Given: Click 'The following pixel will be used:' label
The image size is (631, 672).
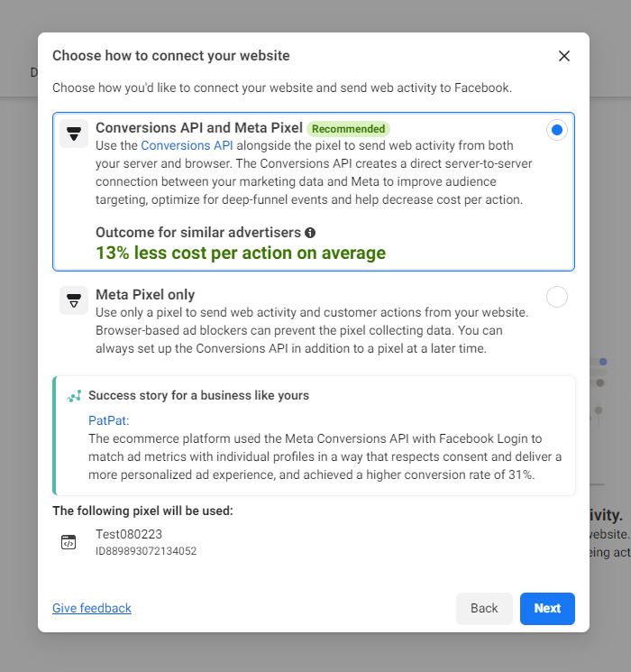Looking at the screenshot, I should click(x=142, y=511).
